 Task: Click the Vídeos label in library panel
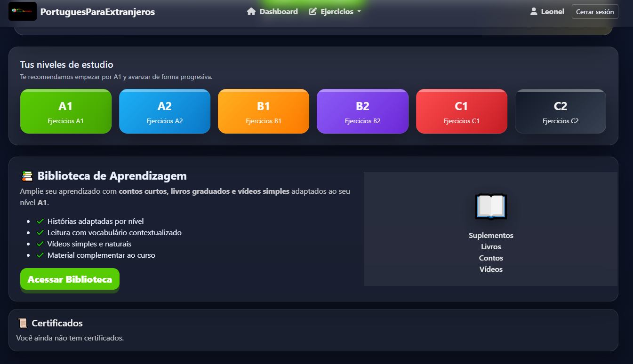[491, 269]
